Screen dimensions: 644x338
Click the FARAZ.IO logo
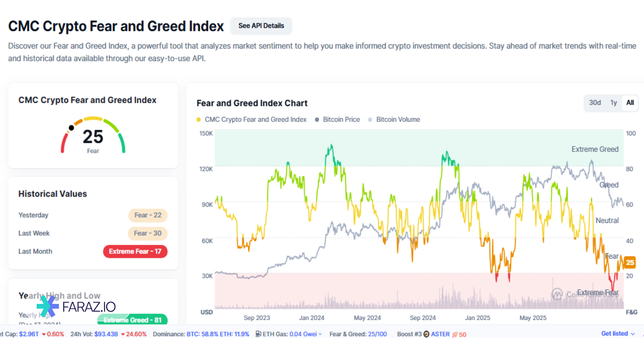coord(76,306)
